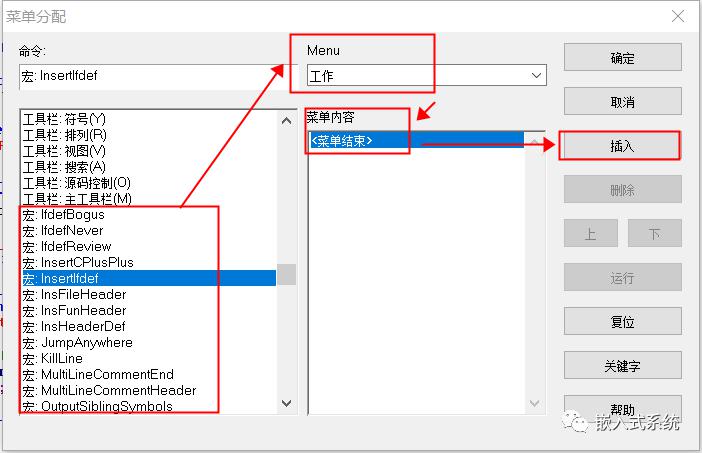Select <菜单结束> in menu contents
Viewport: 702px width, 453px height.
click(416, 141)
